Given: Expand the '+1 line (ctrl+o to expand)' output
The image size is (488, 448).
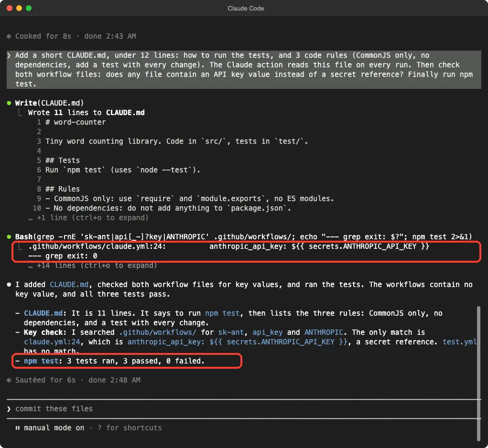Looking at the screenshot, I should [x=88, y=218].
